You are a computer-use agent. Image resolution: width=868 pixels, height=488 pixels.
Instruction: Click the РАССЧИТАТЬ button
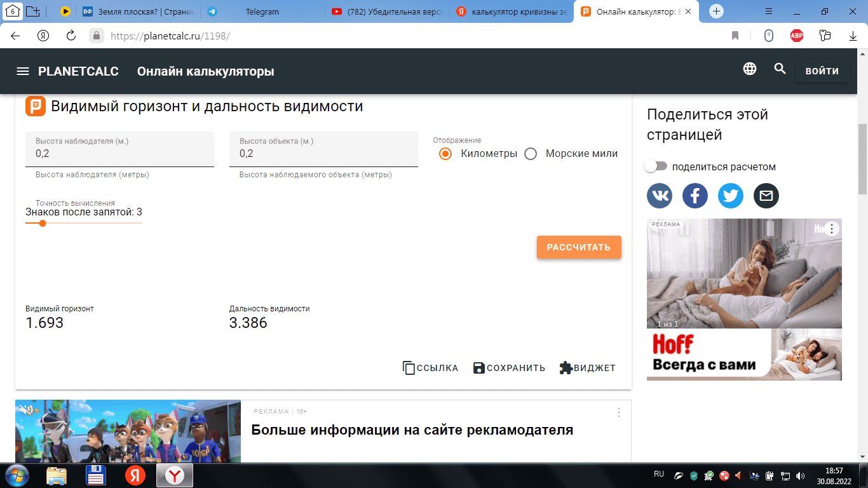579,247
